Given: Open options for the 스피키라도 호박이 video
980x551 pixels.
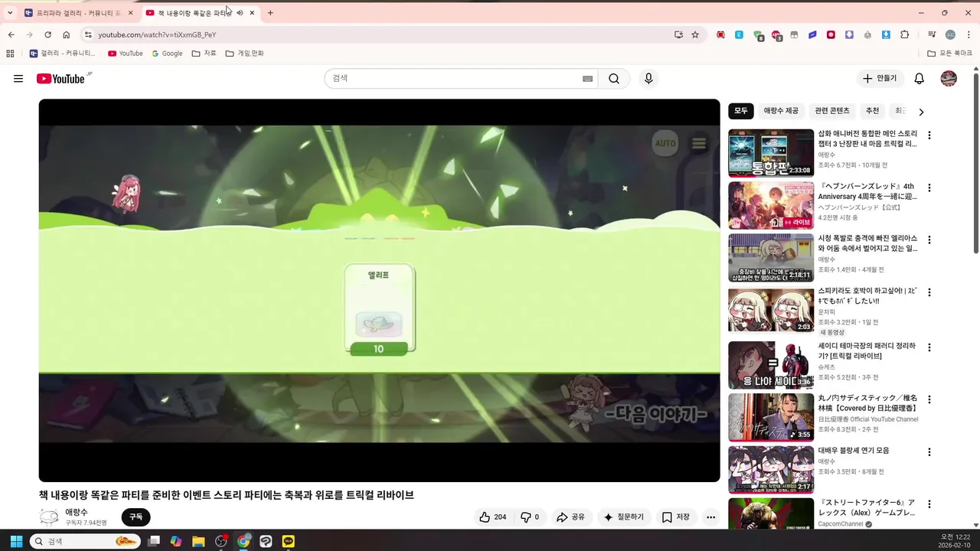Looking at the screenshot, I should [929, 292].
